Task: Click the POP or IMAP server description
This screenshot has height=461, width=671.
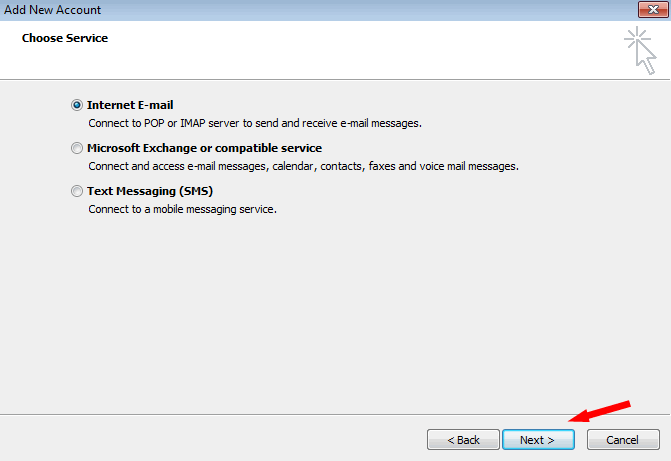Action: click(x=255, y=123)
